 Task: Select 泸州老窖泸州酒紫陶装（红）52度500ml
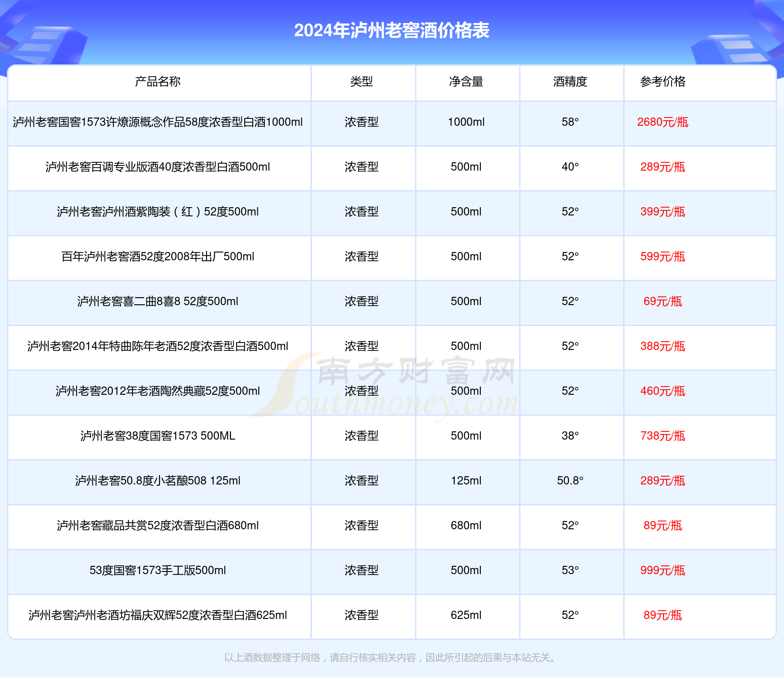pyautogui.click(x=158, y=212)
